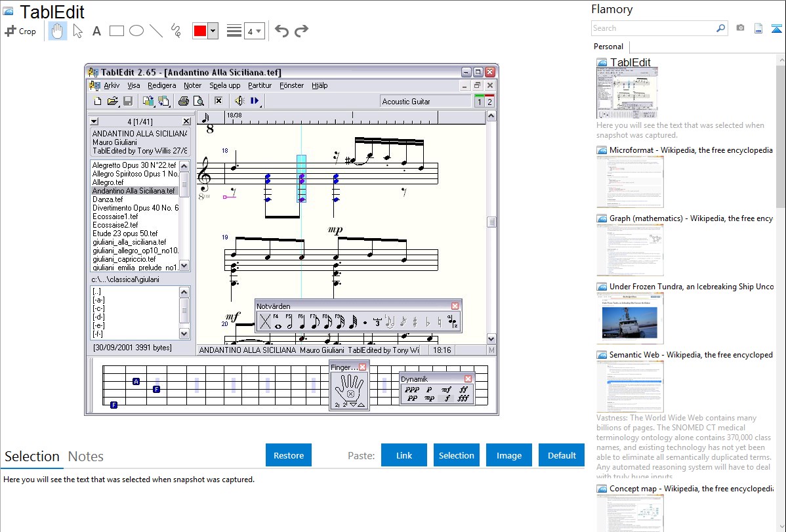The image size is (786, 532).
Task: Select the hand pan tool
Action: [x=57, y=31]
